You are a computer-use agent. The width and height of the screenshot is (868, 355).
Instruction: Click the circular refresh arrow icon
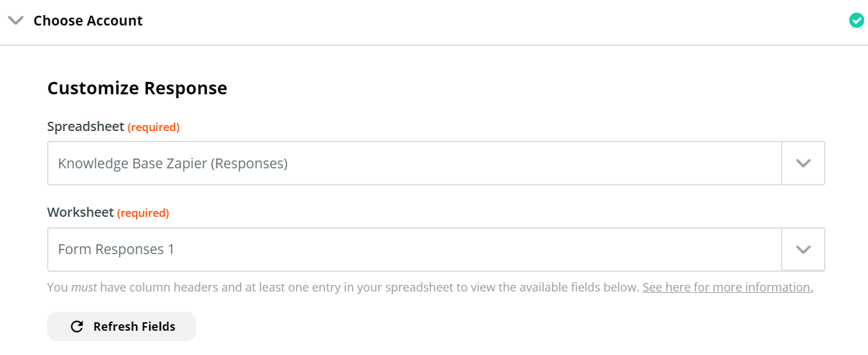[x=77, y=326]
